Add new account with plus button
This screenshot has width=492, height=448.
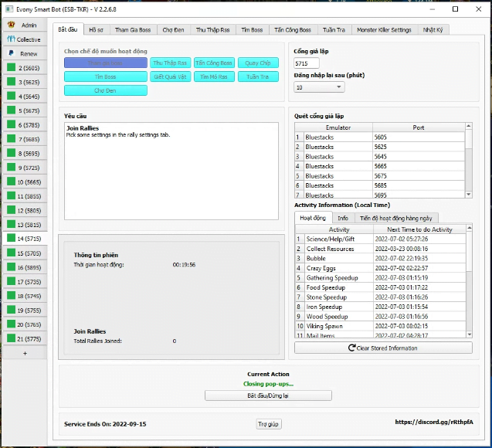[x=24, y=353]
